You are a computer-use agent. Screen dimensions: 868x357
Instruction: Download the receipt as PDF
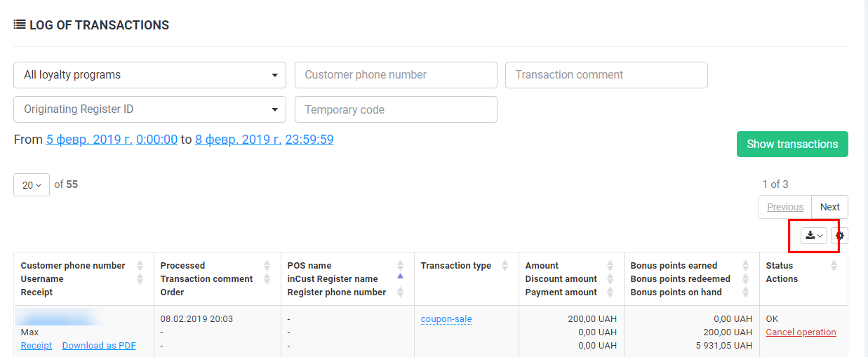point(99,346)
